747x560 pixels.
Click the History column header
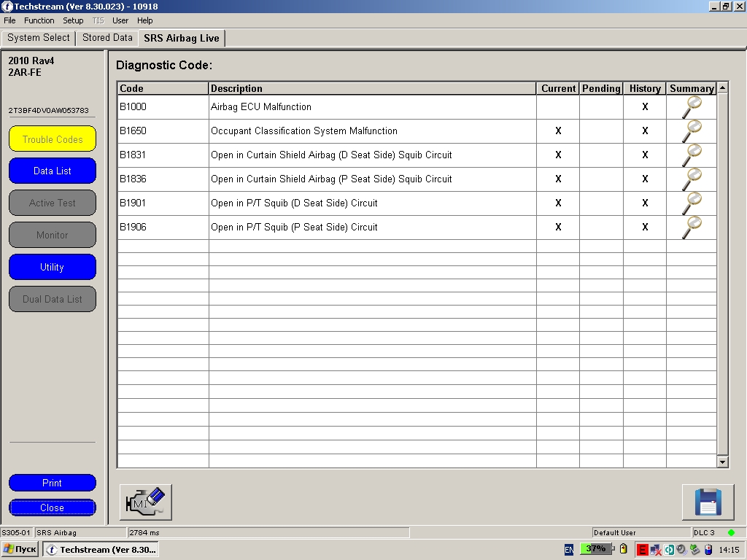[645, 88]
